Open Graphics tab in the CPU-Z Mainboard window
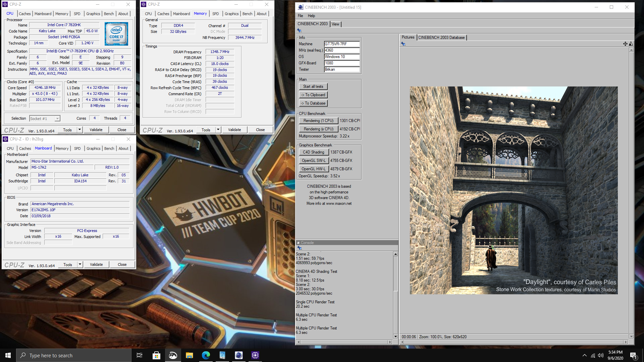The width and height of the screenshot is (644, 362). coord(93,148)
